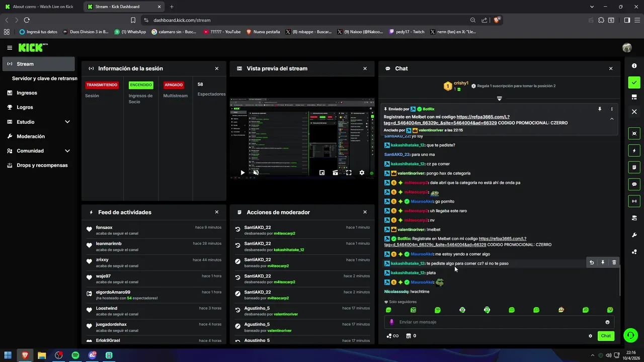Open Spotify from the taskbar
This screenshot has height=362, width=644.
click(x=75, y=355)
